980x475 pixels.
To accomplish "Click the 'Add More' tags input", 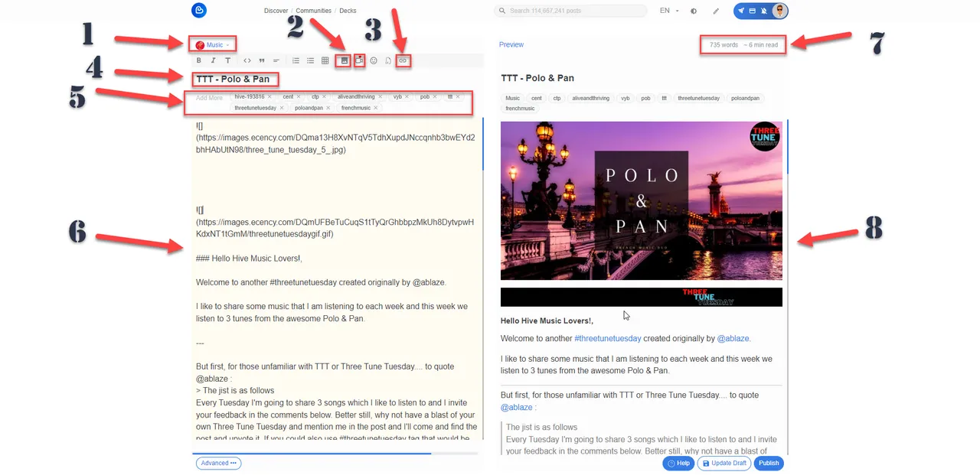I will point(209,98).
